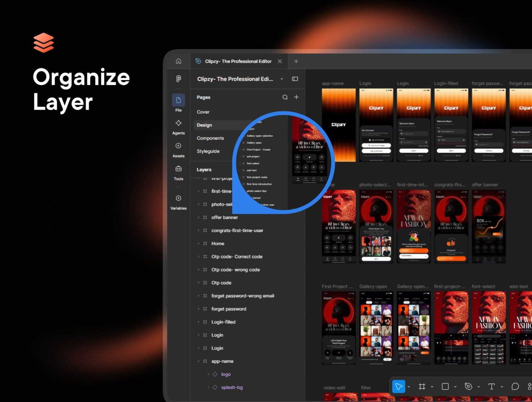Expand the logo component layer
The image size is (532, 402).
208,374
